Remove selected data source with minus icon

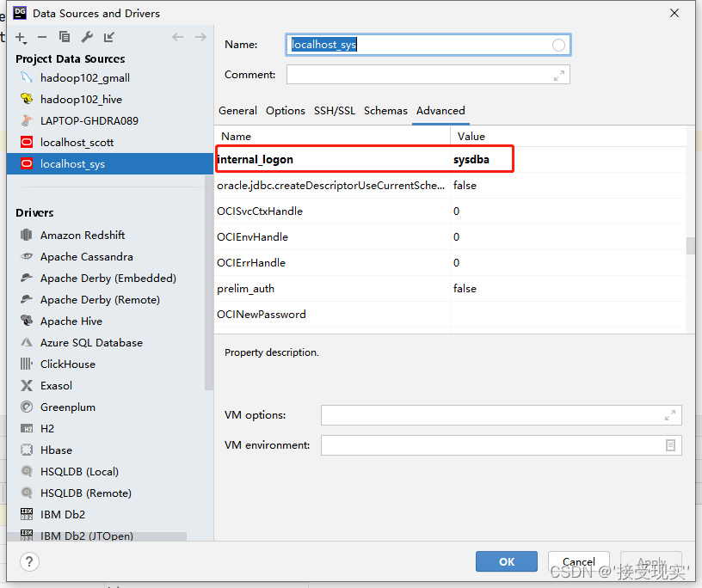coord(42,37)
